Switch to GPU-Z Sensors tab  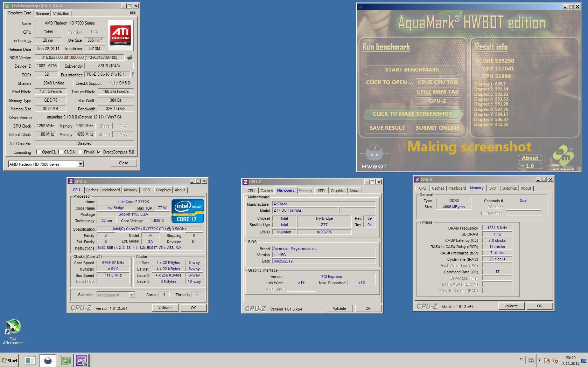pos(42,14)
